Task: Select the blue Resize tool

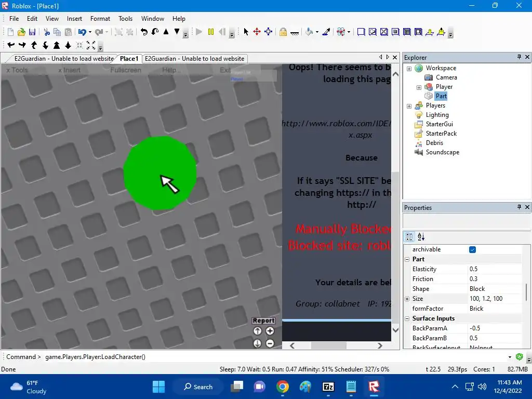Action: pyautogui.click(x=269, y=32)
